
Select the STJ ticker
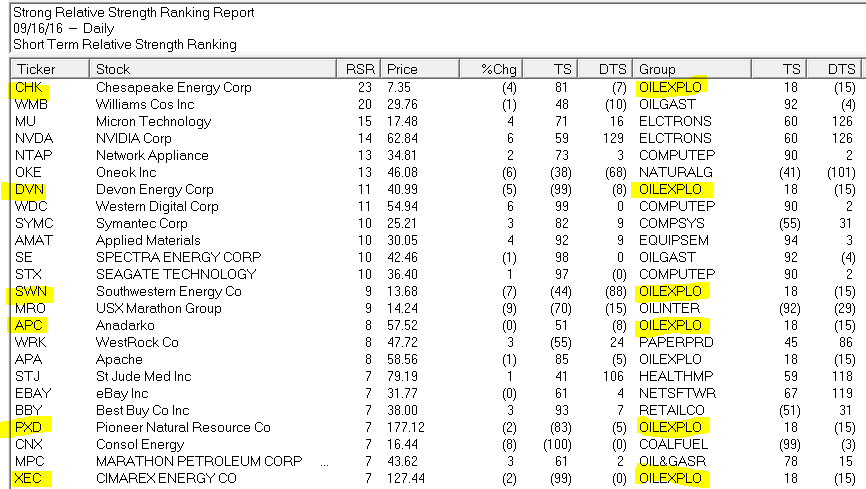(27, 377)
